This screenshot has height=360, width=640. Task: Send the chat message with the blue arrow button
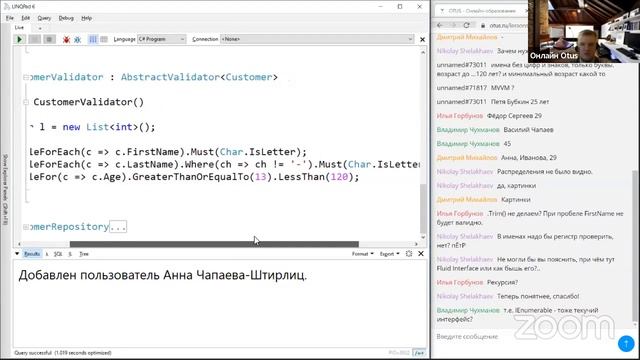[626, 343]
